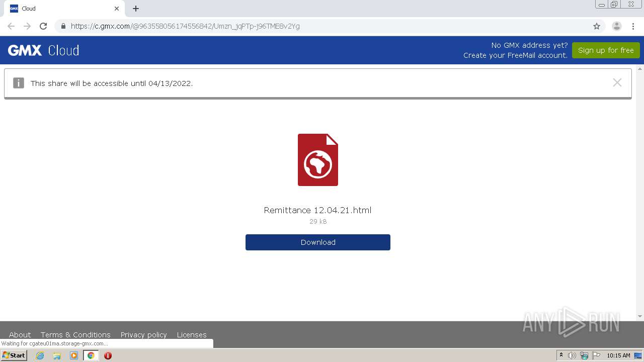Viewport: 644px width, 362px height.
Task: Click 'No GMX address yet?' text
Action: 529,45
